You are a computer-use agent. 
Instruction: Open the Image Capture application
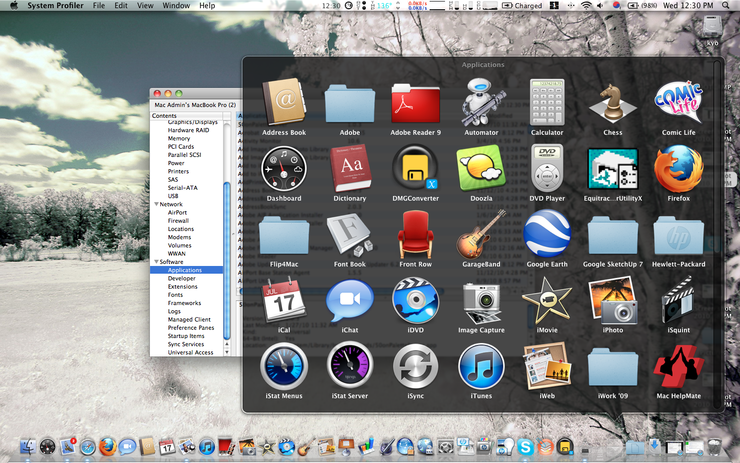481,300
